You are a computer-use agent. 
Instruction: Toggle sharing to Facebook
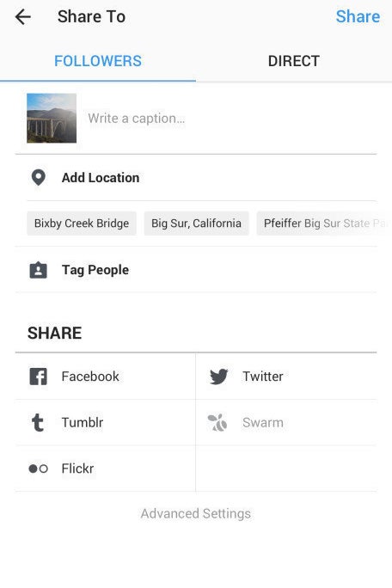click(x=106, y=377)
